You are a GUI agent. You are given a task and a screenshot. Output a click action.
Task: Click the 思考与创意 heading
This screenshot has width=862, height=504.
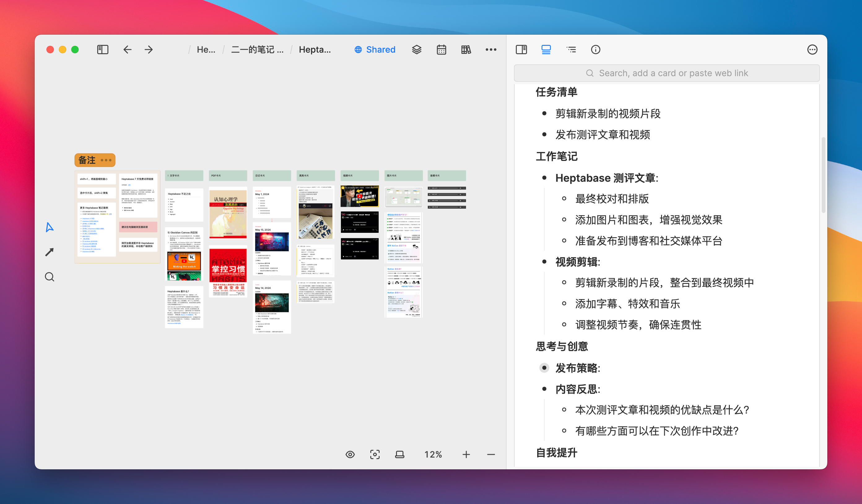(562, 346)
